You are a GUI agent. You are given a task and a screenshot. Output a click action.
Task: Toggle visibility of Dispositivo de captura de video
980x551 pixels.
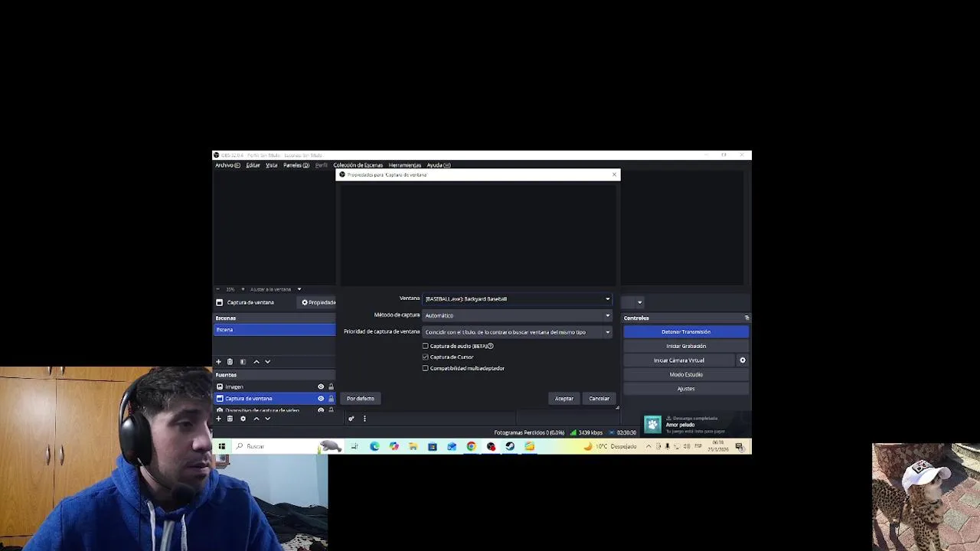321,410
